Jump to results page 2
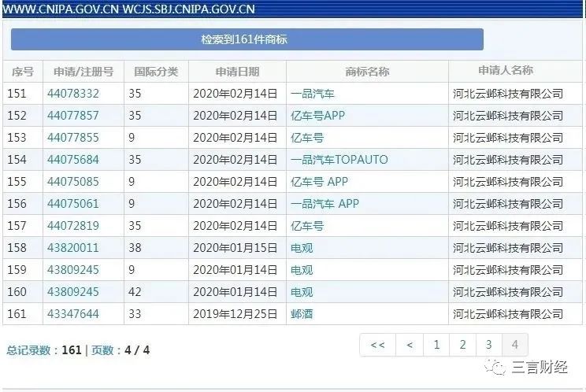Image resolution: width=586 pixels, height=392 pixels. (x=462, y=345)
